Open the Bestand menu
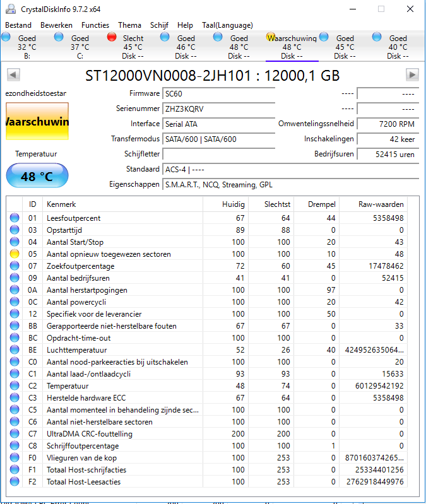This screenshot has height=504, width=426. click(18, 25)
